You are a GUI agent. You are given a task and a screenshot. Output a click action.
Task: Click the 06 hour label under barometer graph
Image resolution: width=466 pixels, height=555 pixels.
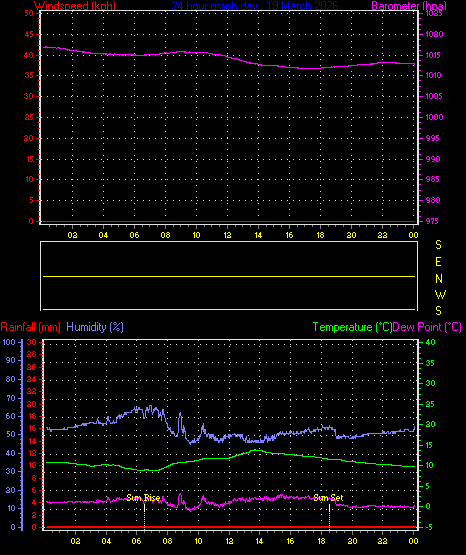click(x=134, y=235)
